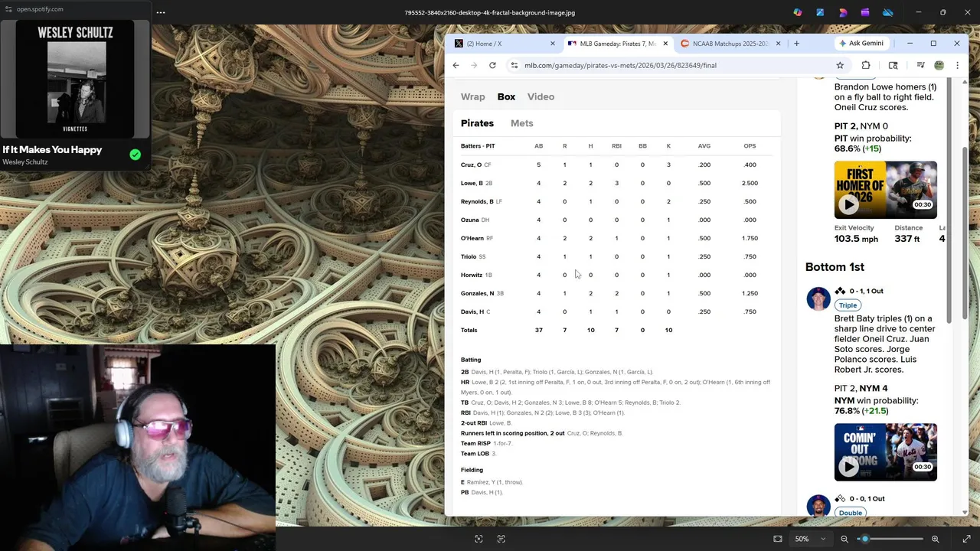This screenshot has width=980, height=551.
Task: Open Lowe, B player link
Action: (x=472, y=183)
